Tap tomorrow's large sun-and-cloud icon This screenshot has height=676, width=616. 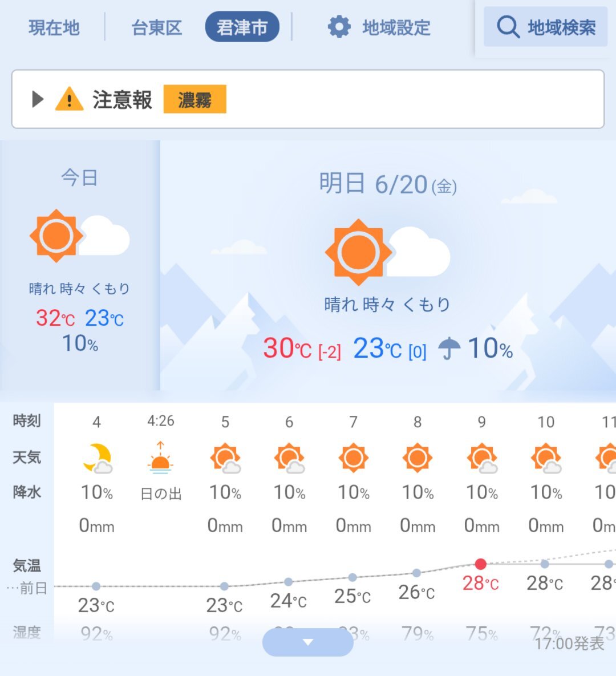click(x=387, y=252)
